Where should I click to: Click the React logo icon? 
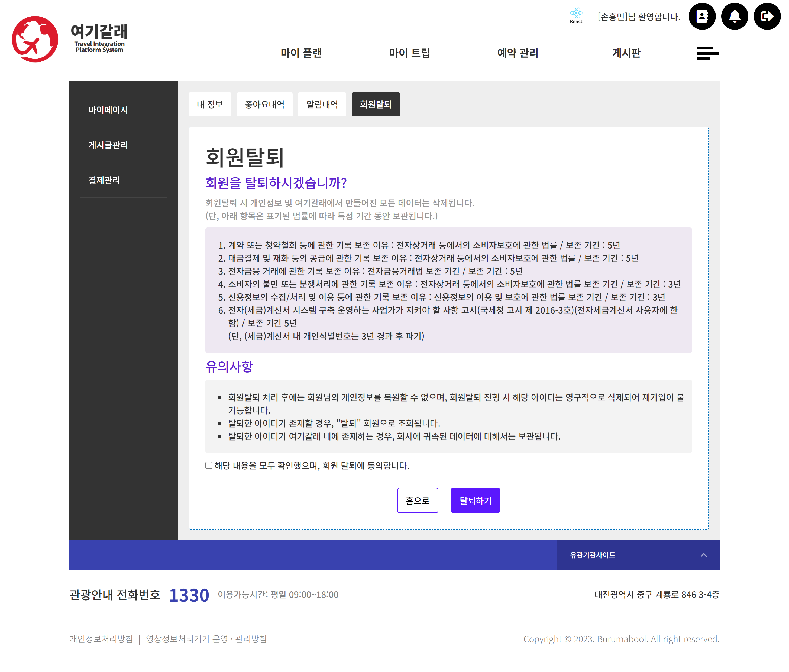point(576,14)
